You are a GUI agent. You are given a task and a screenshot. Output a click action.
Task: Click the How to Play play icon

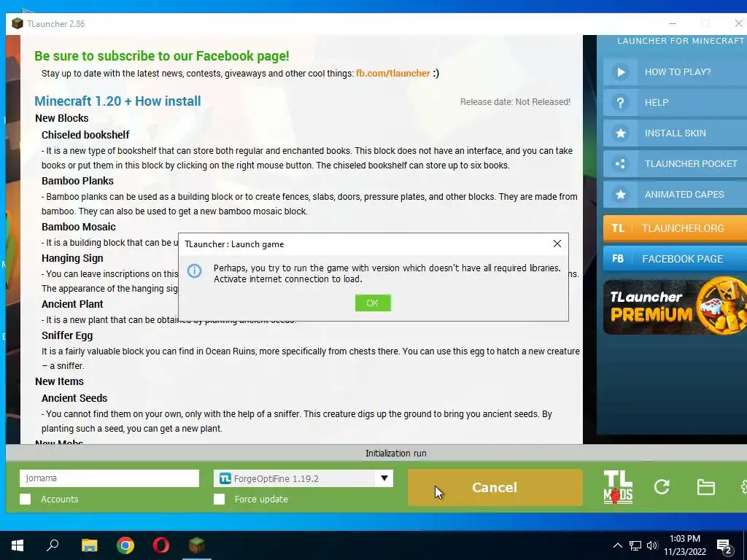pyautogui.click(x=620, y=72)
